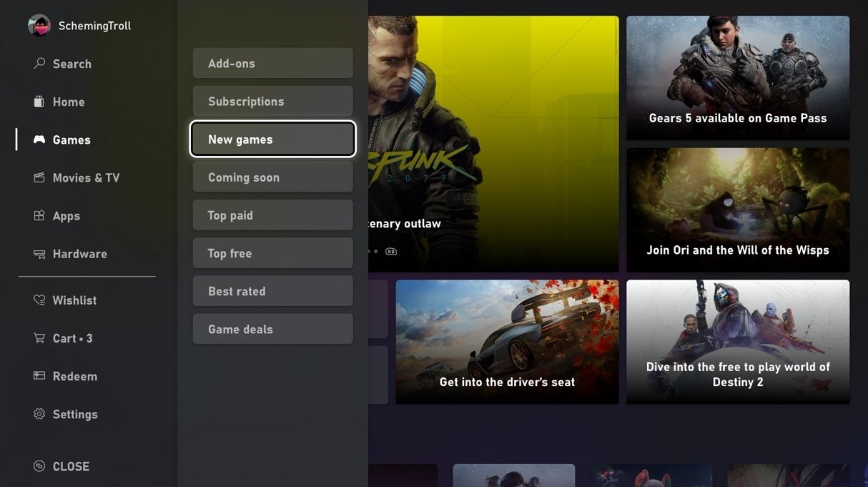Click the SchemingTroll profile avatar
This screenshot has width=868, height=487.
[39, 25]
